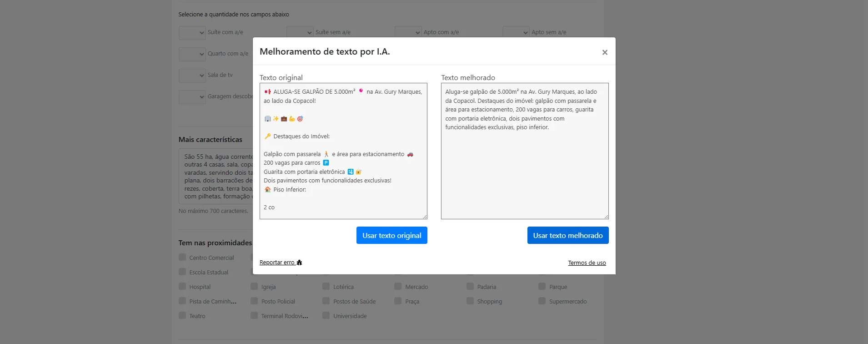The width and height of the screenshot is (868, 344).
Task: Open the Sala de tv quantity dropdown
Action: (192, 76)
